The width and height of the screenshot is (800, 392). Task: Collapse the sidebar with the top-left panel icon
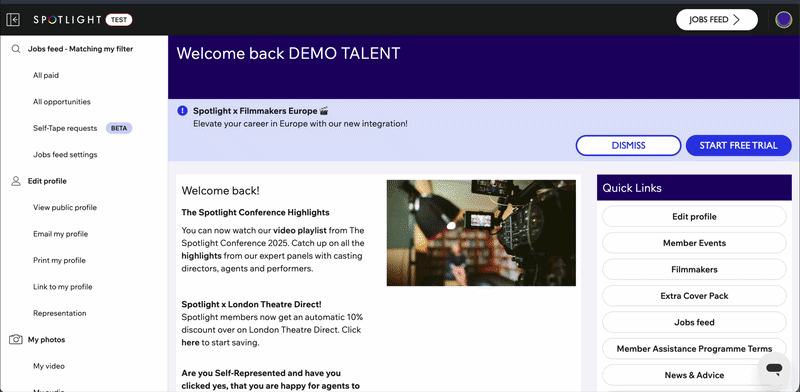click(13, 20)
